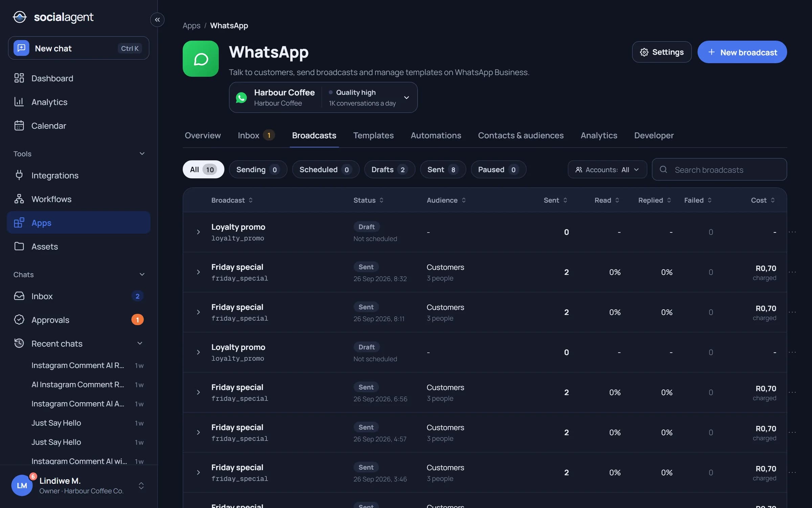Switch to the Automations tab

[436, 135]
